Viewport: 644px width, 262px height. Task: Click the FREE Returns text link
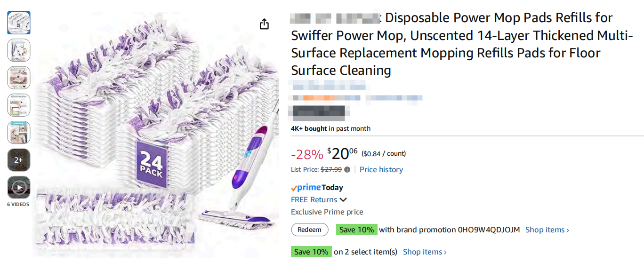pos(314,200)
